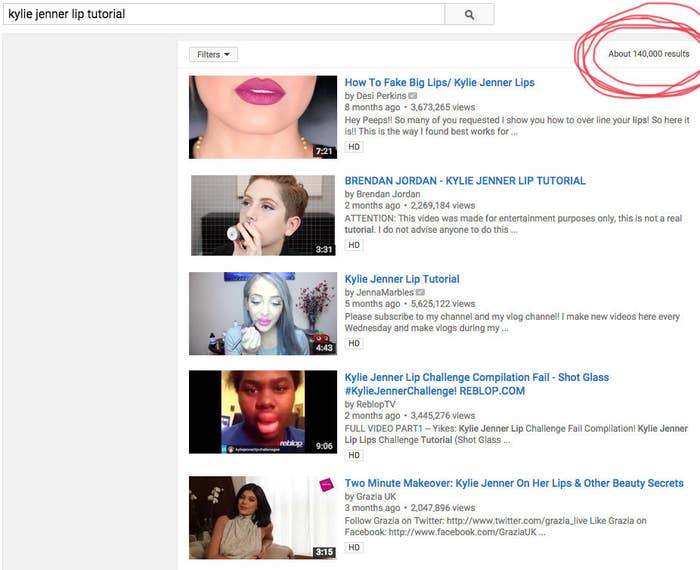Image resolution: width=700 pixels, height=570 pixels.
Task: Click the 7:21 duration badge
Action: click(x=324, y=151)
